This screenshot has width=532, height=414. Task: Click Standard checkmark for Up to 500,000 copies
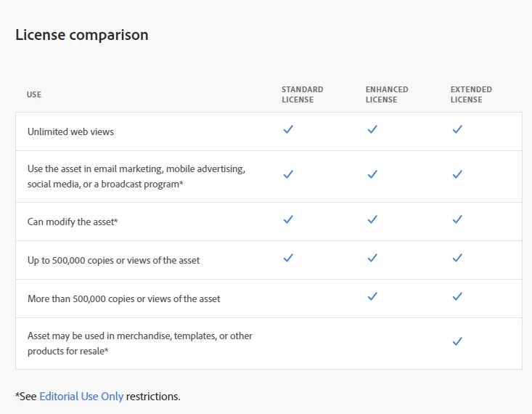tap(288, 258)
